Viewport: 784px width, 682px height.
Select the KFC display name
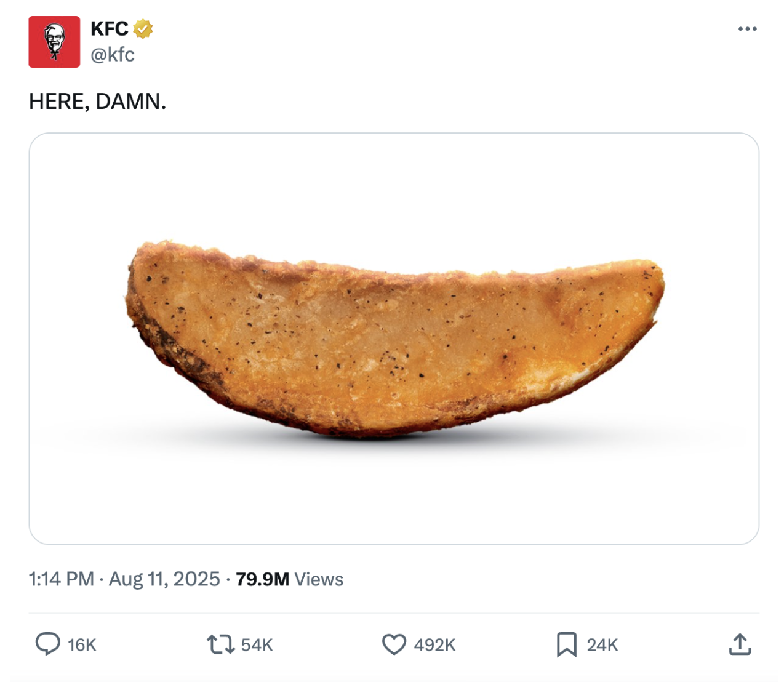click(x=110, y=28)
